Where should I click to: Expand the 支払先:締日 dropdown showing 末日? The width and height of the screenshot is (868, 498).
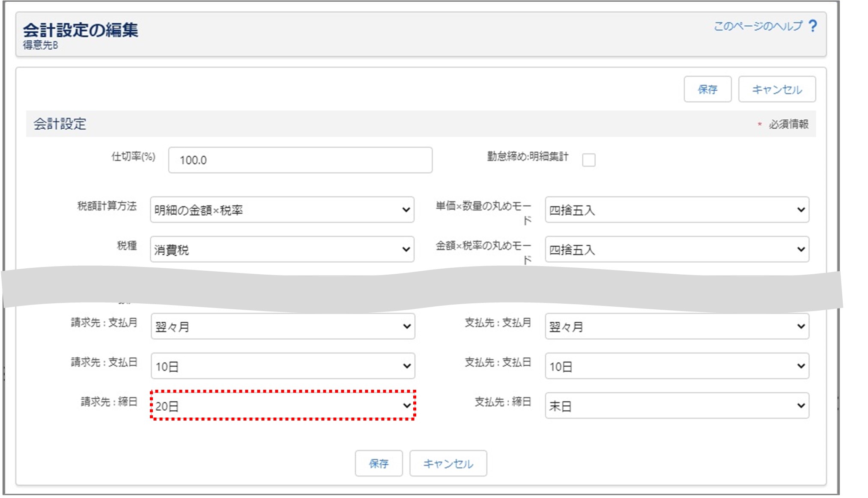[x=677, y=406]
